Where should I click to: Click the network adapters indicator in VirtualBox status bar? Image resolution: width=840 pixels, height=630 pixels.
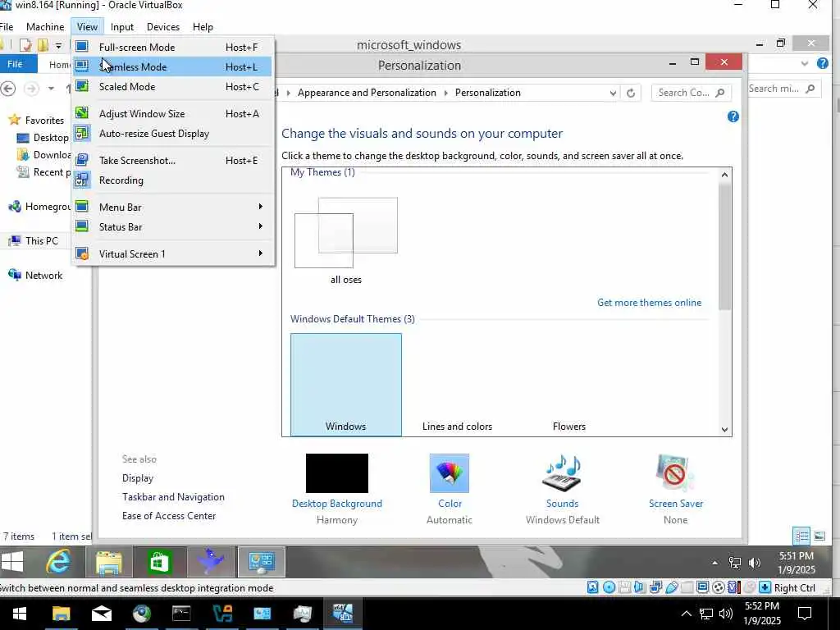click(655, 587)
